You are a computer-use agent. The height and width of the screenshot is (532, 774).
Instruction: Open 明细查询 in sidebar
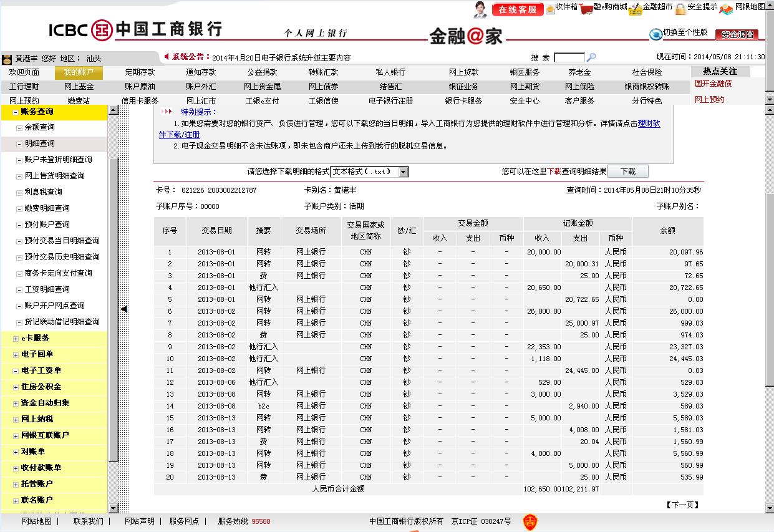coord(39,143)
